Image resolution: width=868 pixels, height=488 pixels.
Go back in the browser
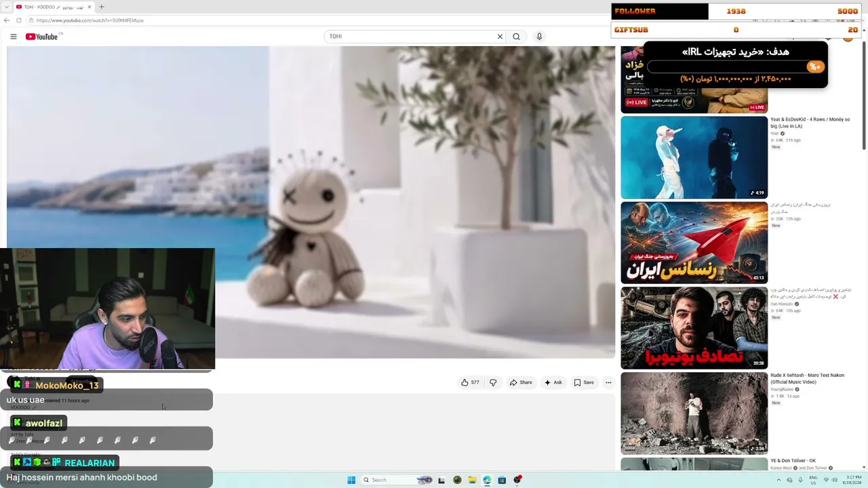tap(7, 20)
